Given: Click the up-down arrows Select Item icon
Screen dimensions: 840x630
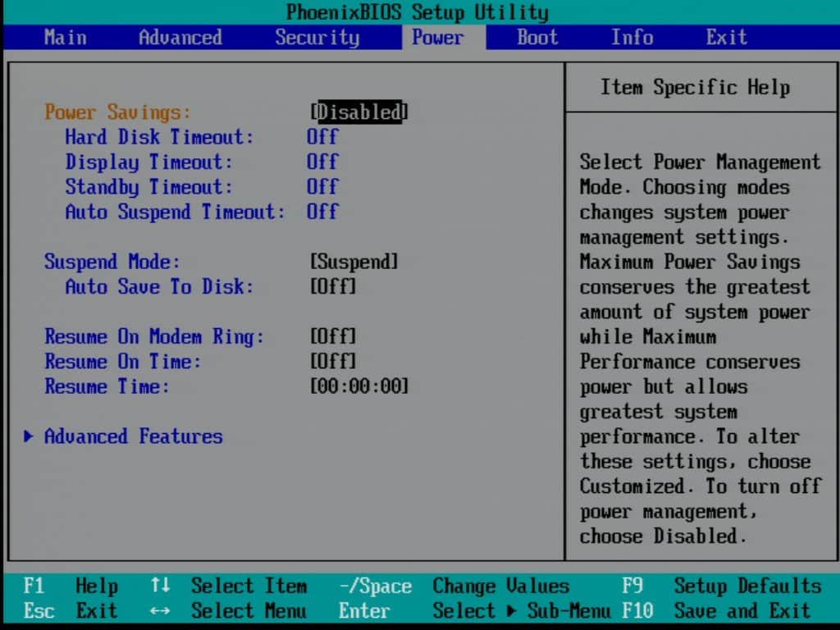Looking at the screenshot, I should click(x=160, y=586).
